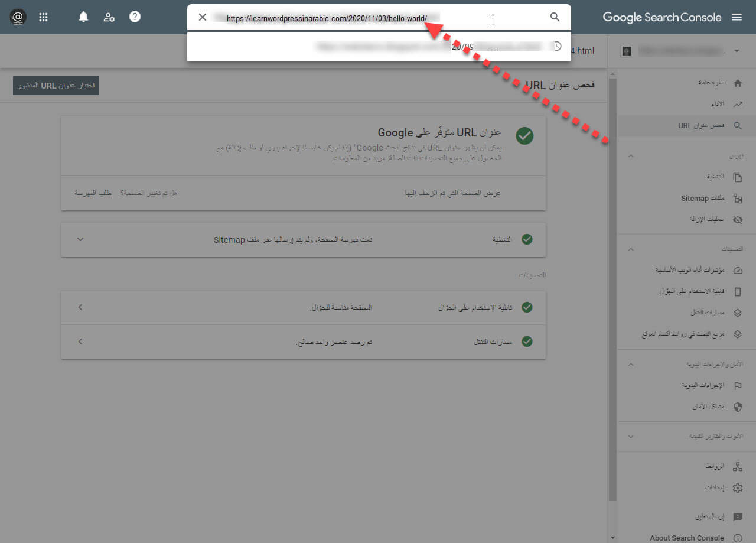Collapse الأمان والإجراءات اليدوية section chevron
756x543 pixels.
(x=631, y=365)
